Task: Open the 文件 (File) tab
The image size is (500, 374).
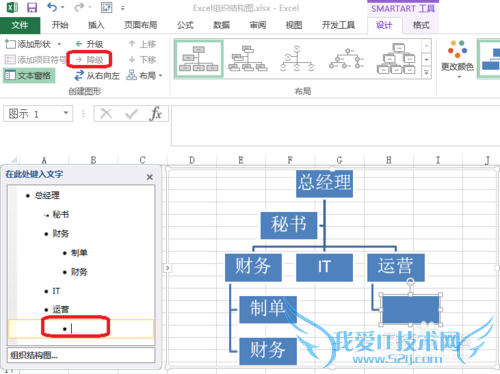Action: pos(20,25)
